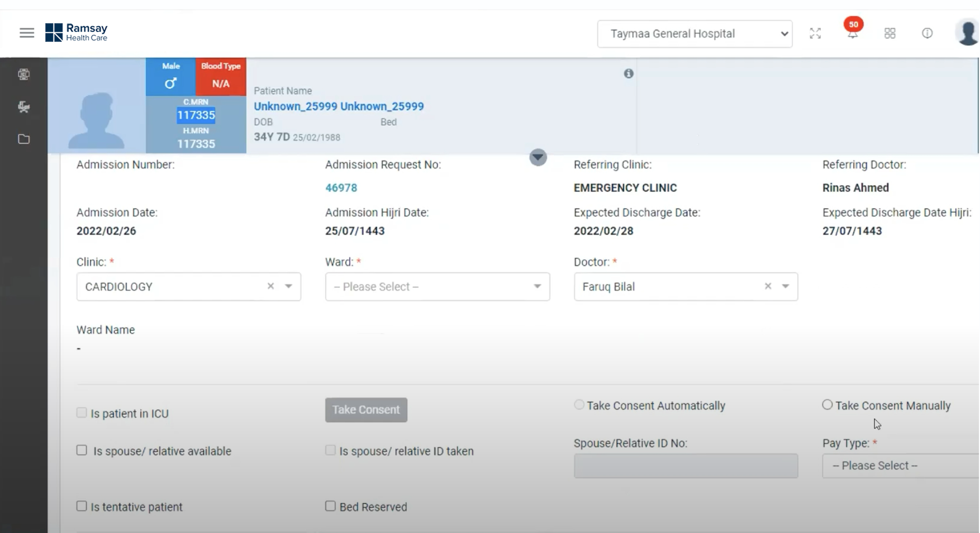
Task: Check Is tentative patient
Action: click(x=82, y=506)
